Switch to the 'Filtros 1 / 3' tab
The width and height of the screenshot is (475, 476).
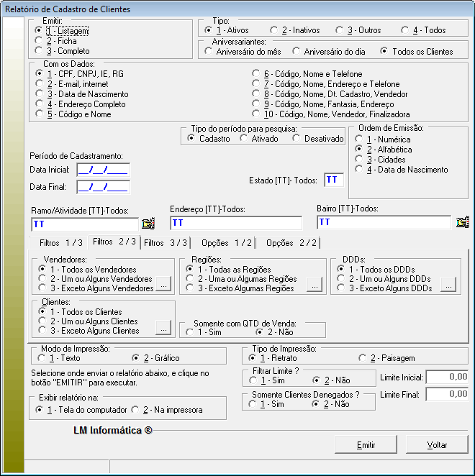pos(60,243)
